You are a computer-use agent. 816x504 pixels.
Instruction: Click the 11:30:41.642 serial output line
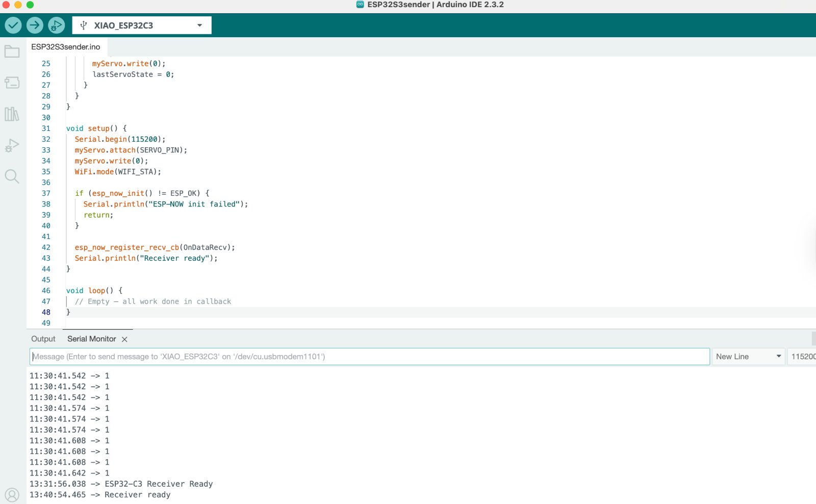[69, 473]
